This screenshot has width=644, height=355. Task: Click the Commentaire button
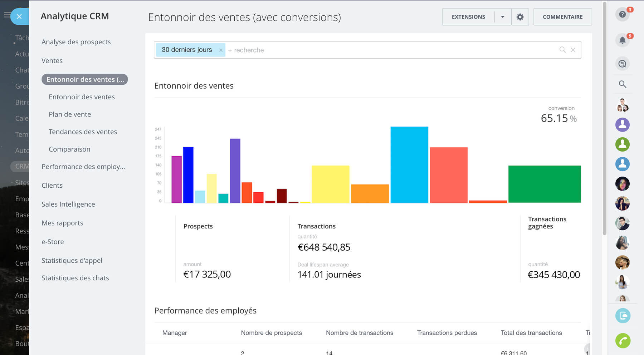click(562, 17)
